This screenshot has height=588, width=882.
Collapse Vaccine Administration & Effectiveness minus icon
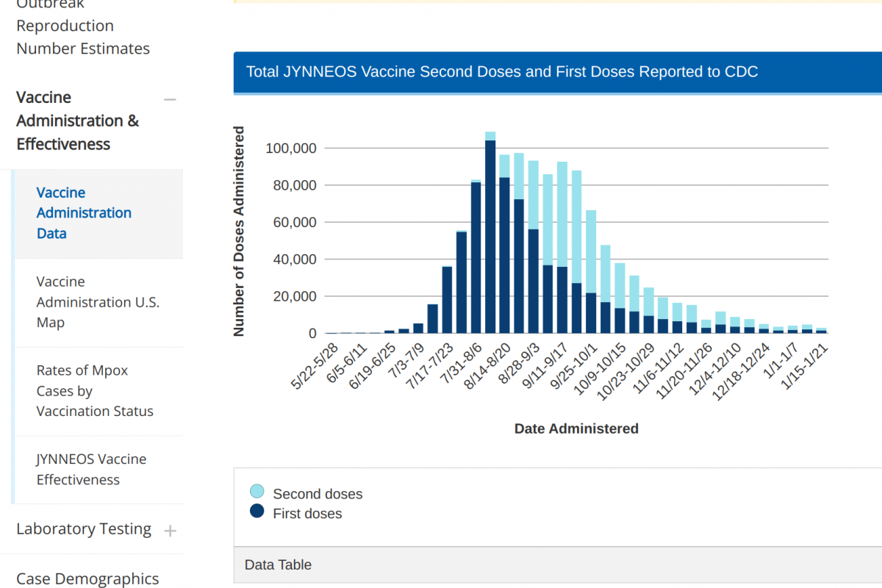pyautogui.click(x=170, y=99)
